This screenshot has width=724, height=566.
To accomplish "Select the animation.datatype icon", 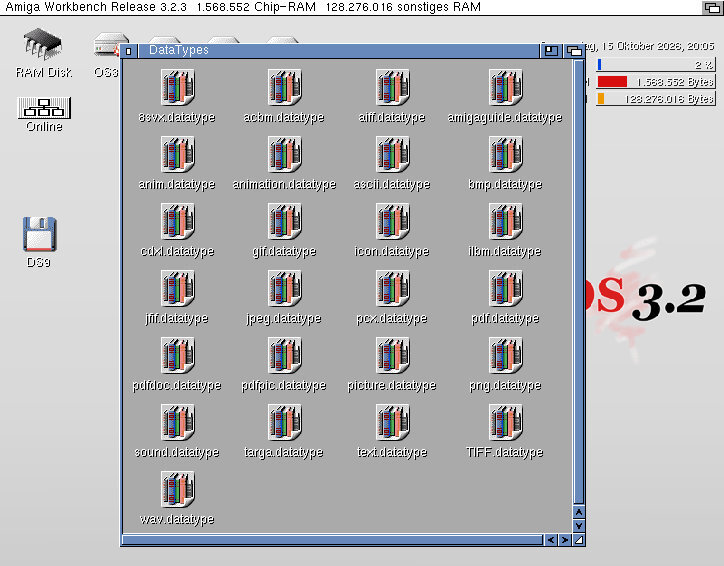I will [x=284, y=154].
